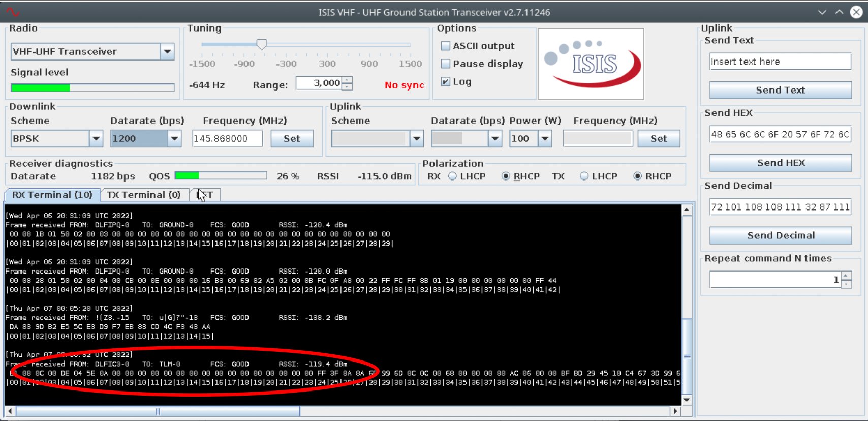Image resolution: width=868 pixels, height=421 pixels.
Task: Open the downlink 1200 datarate dropdown
Action: (174, 138)
